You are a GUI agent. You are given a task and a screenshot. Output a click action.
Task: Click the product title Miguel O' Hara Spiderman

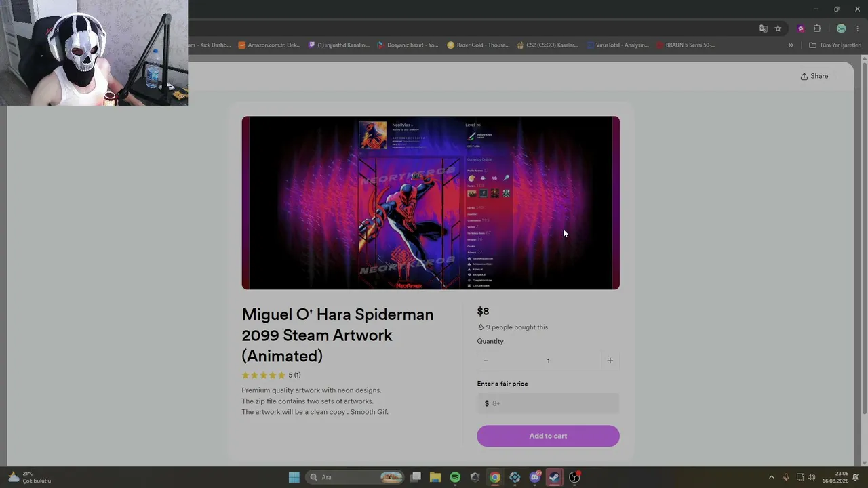[x=338, y=335]
